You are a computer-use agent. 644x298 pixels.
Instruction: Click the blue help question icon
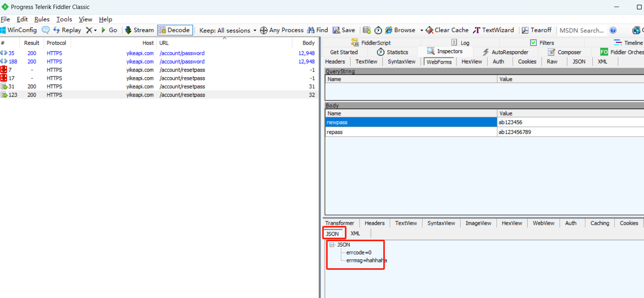pos(613,30)
